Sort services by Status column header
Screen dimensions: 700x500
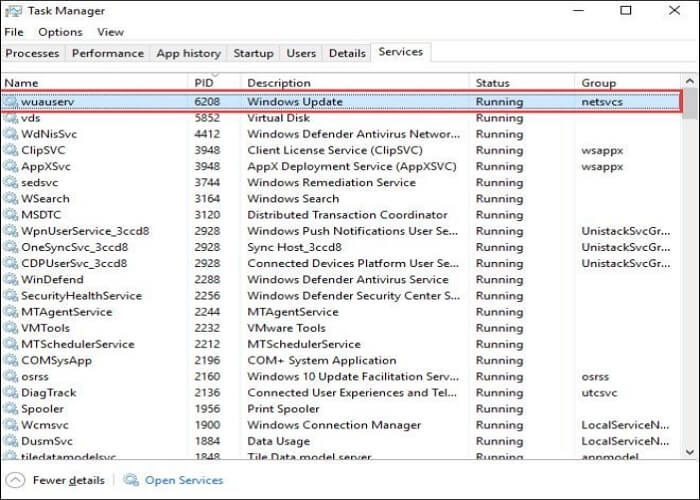[492, 82]
